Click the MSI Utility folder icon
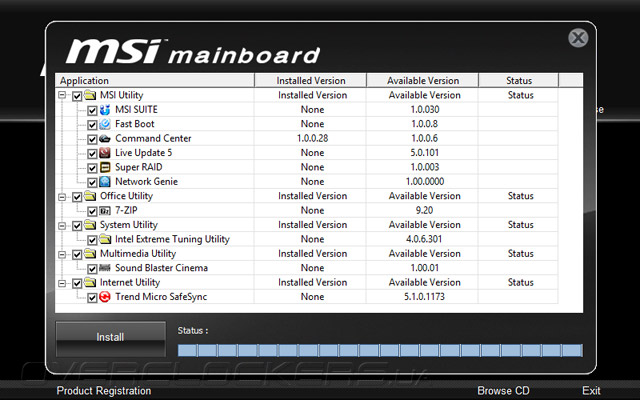Viewport: 640px width, 400px height. [x=90, y=95]
